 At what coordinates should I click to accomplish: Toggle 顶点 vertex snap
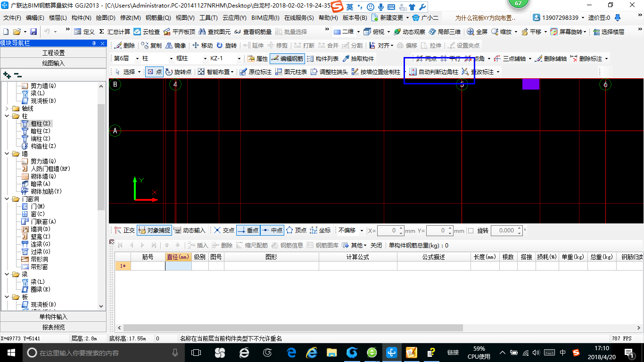click(297, 230)
